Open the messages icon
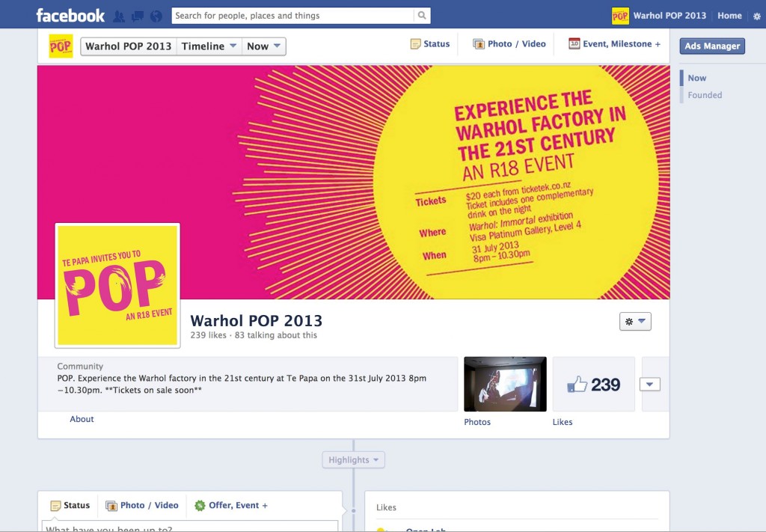The image size is (766, 532). [136, 15]
